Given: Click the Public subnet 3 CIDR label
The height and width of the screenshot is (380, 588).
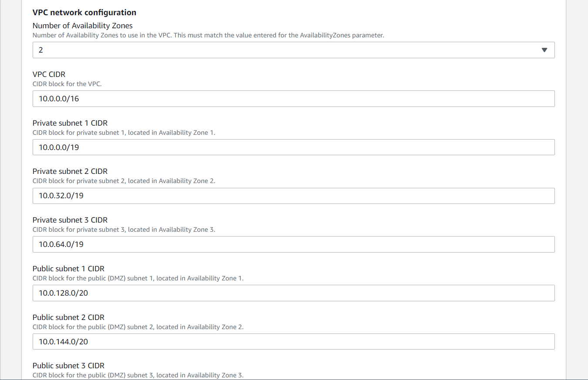Looking at the screenshot, I should [x=68, y=366].
